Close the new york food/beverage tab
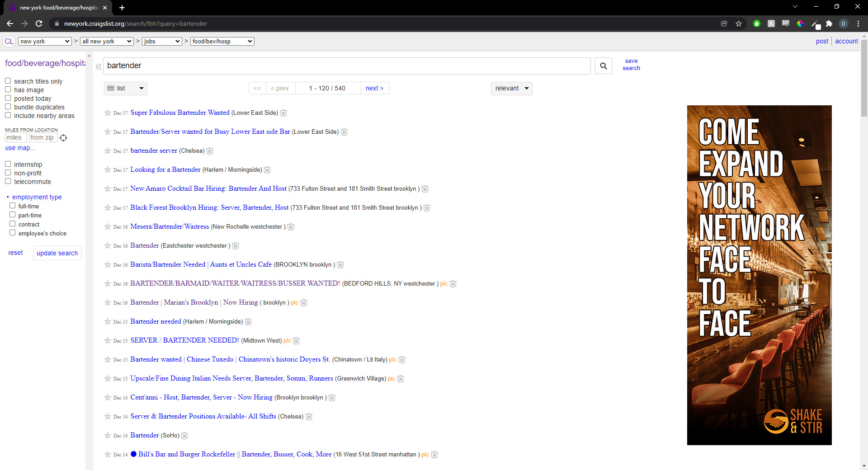The width and height of the screenshot is (868, 470). [x=105, y=8]
